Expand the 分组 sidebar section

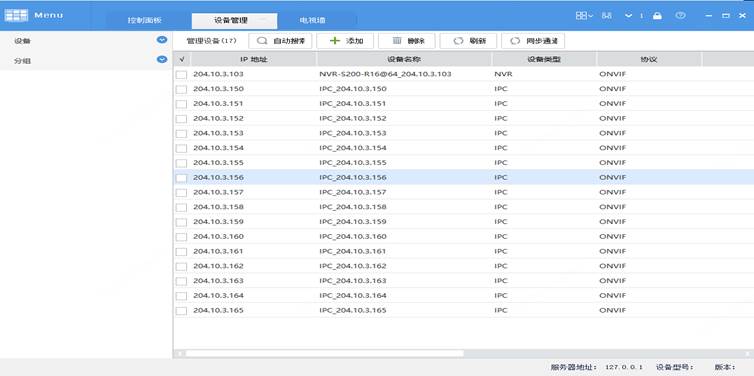[x=162, y=60]
